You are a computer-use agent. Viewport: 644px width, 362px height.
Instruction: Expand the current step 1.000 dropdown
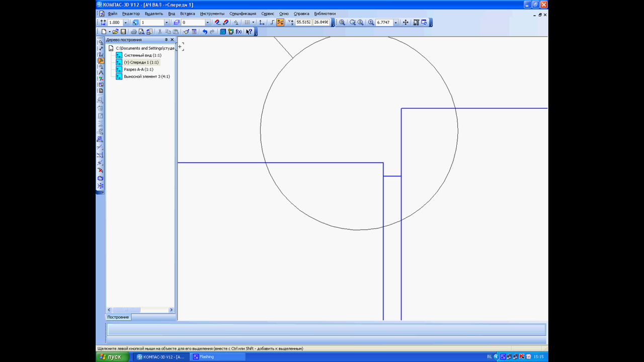tap(126, 23)
